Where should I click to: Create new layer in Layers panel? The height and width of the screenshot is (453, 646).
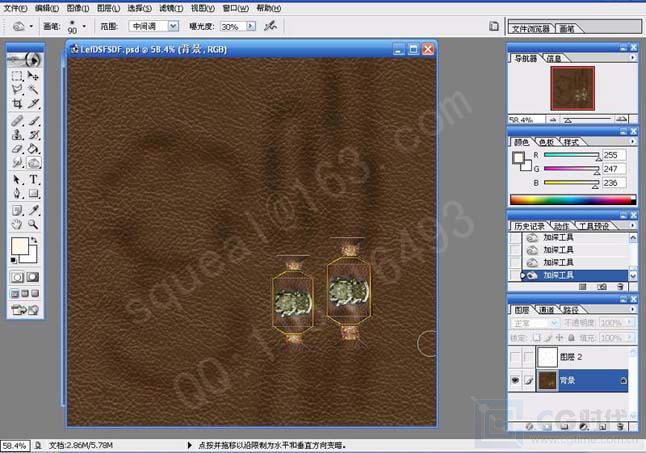pyautogui.click(x=602, y=427)
